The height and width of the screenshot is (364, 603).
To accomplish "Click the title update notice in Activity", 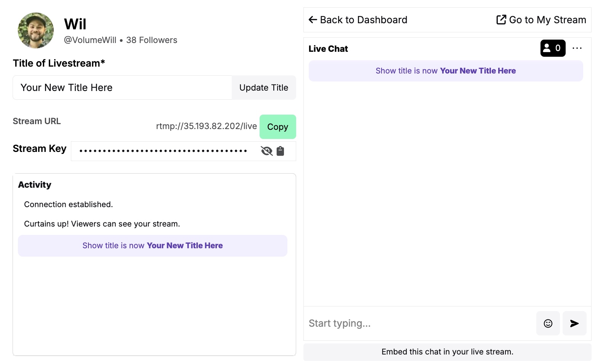I will pos(152,246).
